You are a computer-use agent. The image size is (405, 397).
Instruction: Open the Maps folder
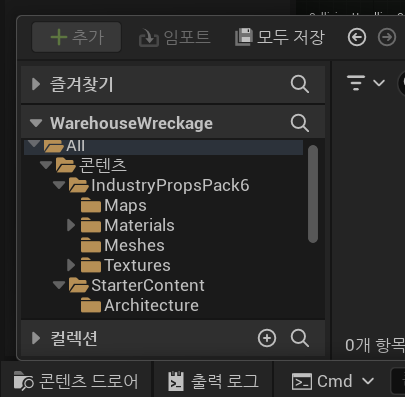coord(114,205)
